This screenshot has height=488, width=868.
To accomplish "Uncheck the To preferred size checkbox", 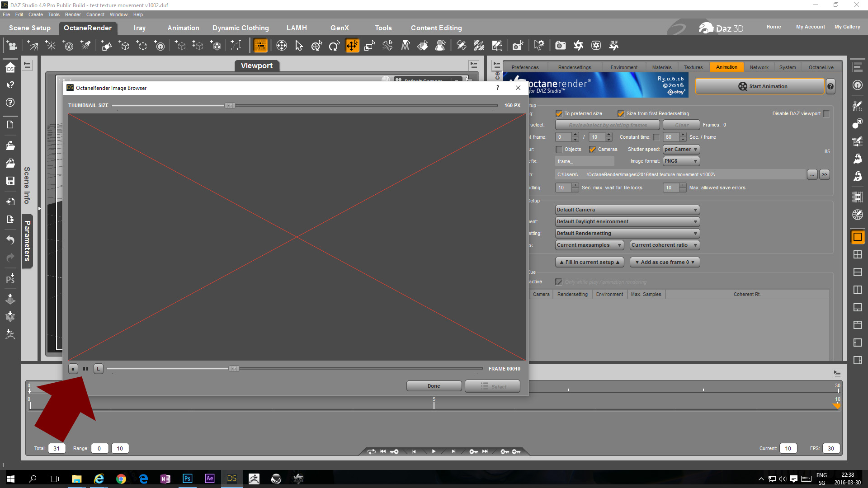I will pos(559,113).
